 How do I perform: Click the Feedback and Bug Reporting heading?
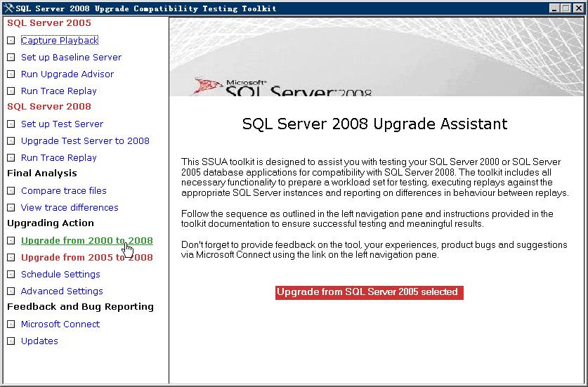pos(81,307)
